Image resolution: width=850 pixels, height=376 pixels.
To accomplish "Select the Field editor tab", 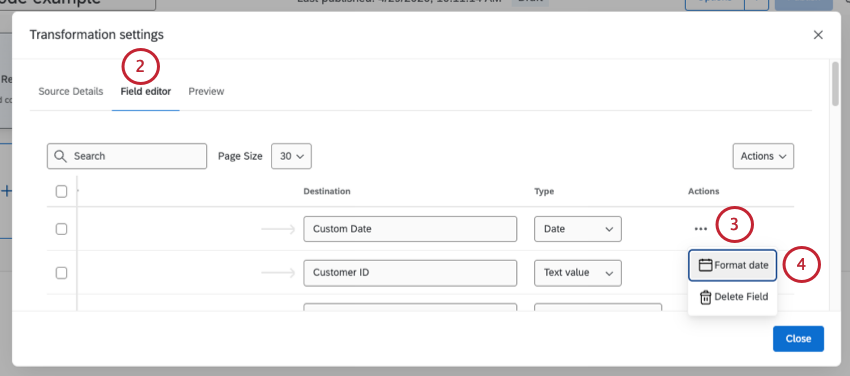I will [145, 92].
